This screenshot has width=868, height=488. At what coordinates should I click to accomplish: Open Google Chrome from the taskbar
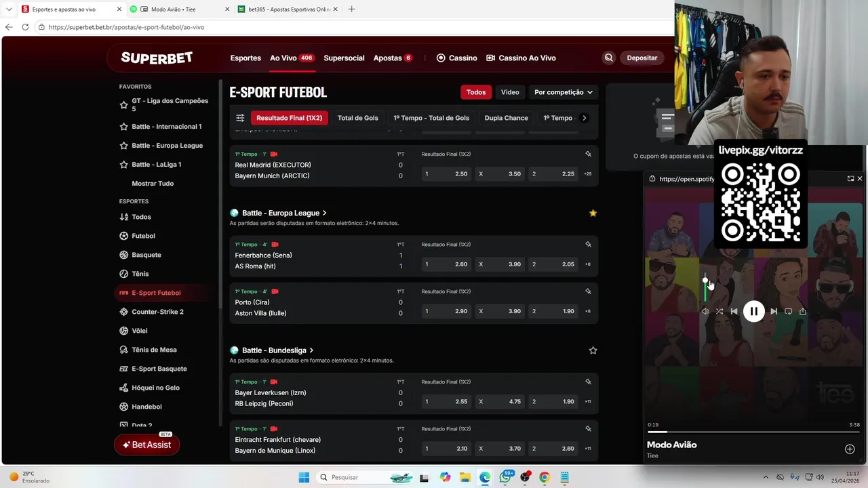click(544, 477)
